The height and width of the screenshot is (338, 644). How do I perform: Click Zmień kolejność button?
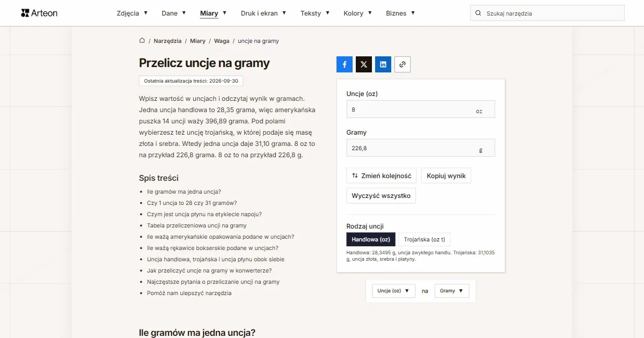[382, 175]
